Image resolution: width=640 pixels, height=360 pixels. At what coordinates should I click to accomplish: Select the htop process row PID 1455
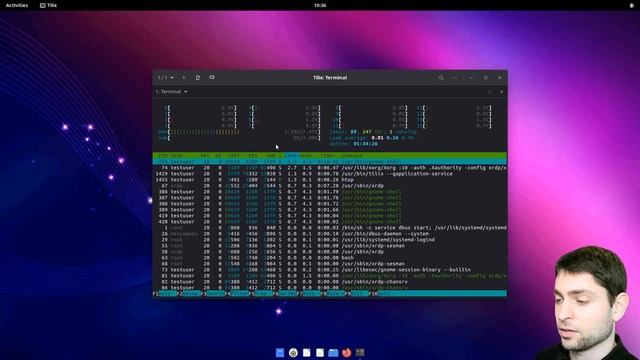(330, 180)
